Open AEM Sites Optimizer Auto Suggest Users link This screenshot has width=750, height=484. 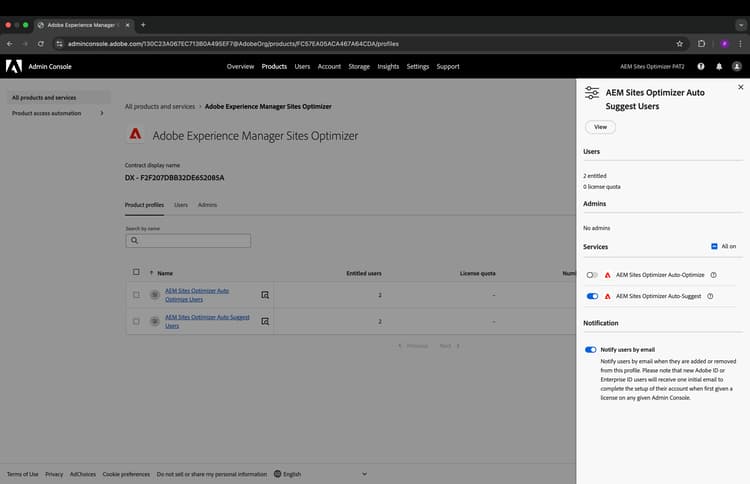[207, 321]
